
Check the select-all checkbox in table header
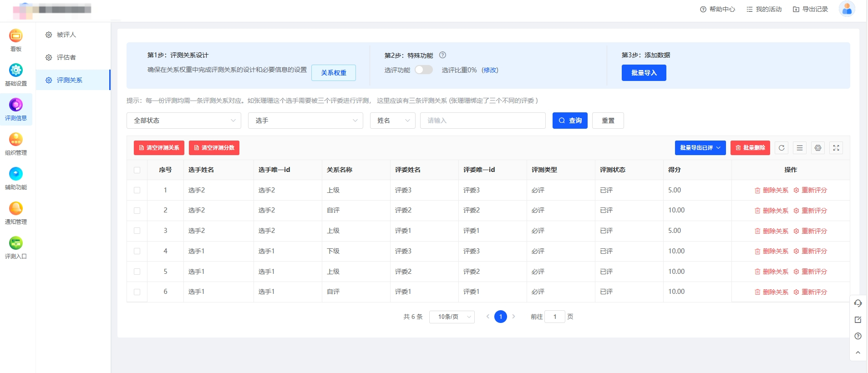[137, 170]
